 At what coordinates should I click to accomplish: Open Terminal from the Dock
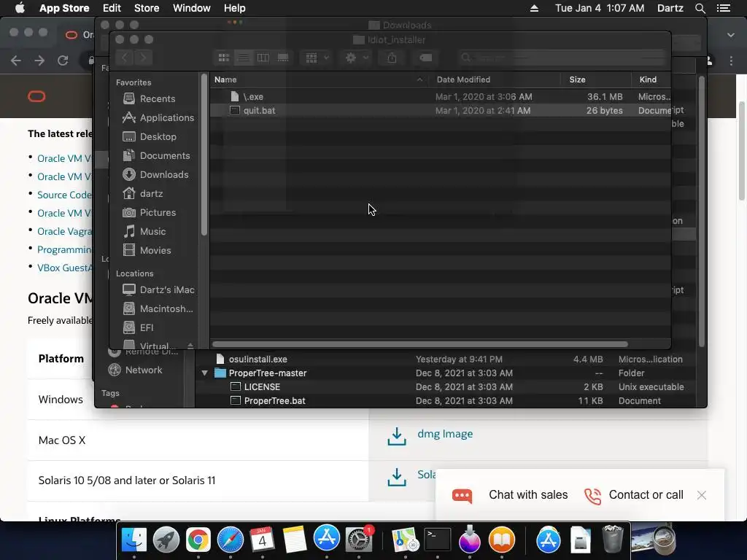point(438,540)
